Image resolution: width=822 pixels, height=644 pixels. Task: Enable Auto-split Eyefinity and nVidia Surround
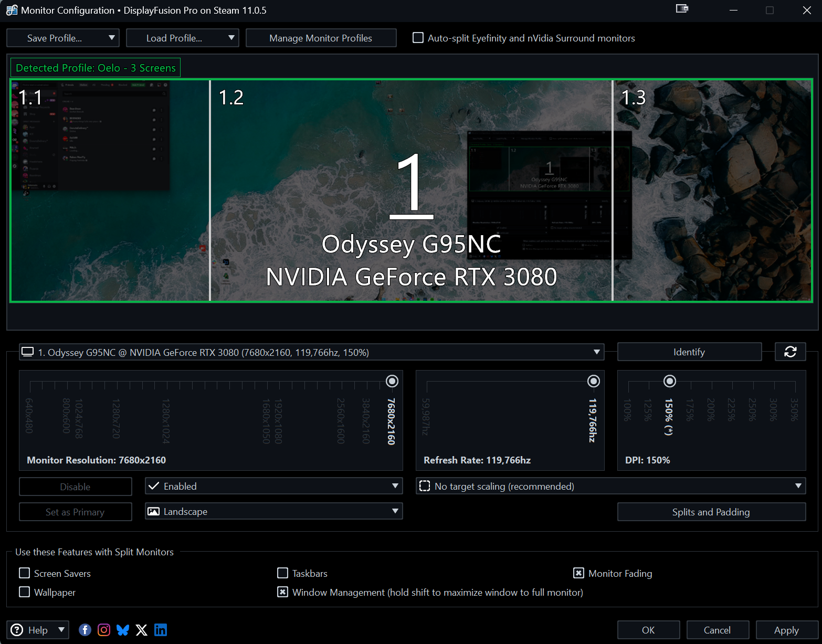(418, 38)
